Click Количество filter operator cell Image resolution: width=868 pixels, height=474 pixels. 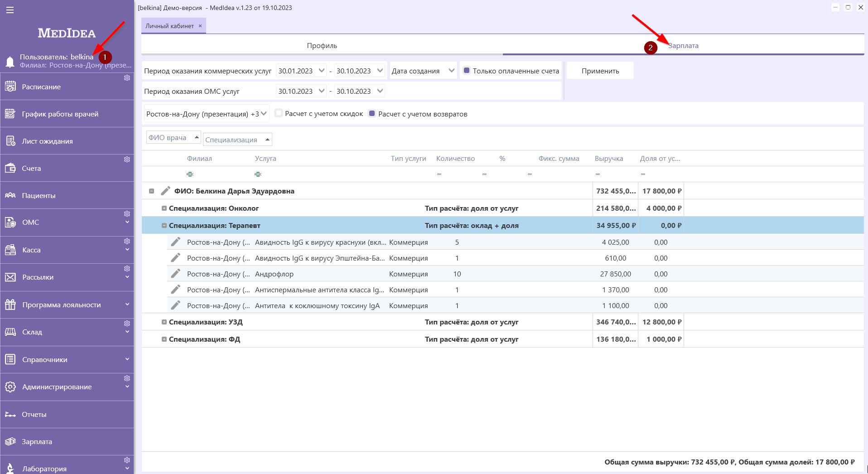click(439, 174)
